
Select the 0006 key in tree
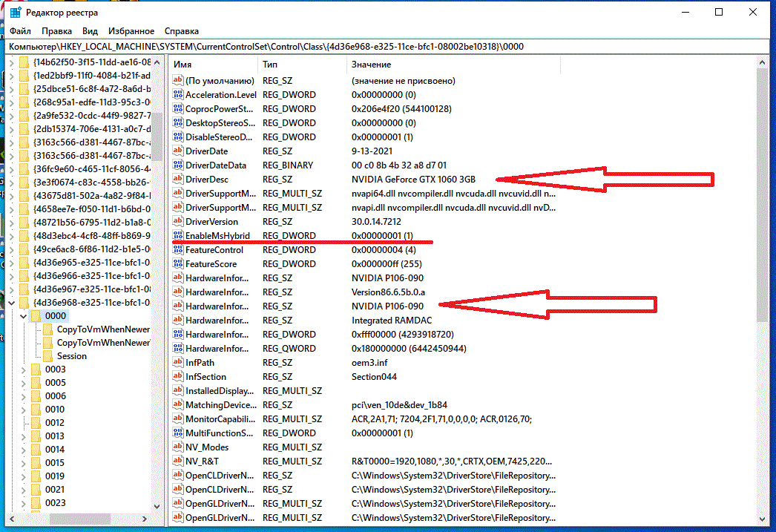pyautogui.click(x=56, y=396)
